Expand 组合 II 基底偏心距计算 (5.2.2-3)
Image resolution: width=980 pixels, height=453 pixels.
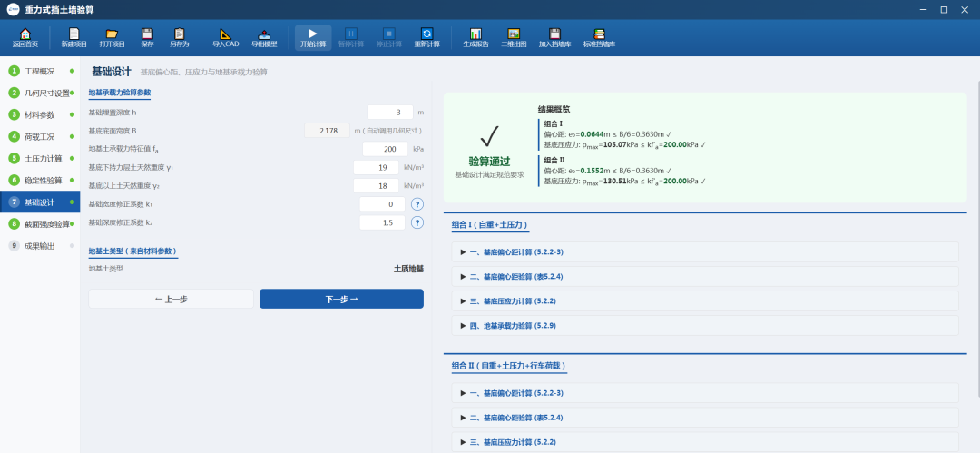(x=704, y=393)
